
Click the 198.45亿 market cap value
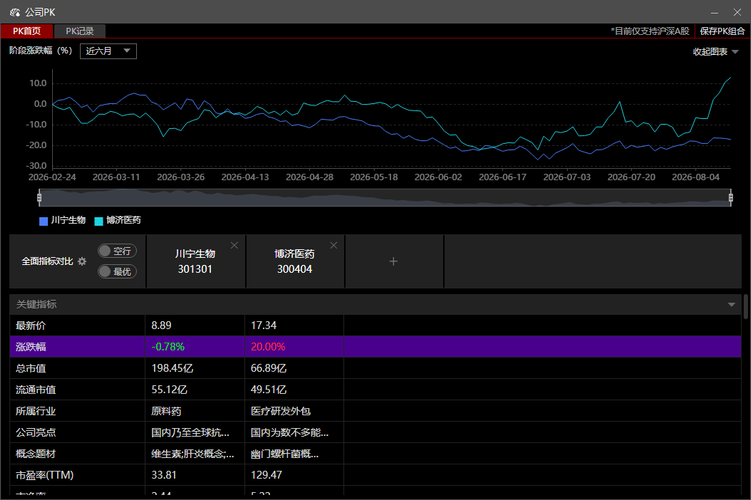coord(172,368)
